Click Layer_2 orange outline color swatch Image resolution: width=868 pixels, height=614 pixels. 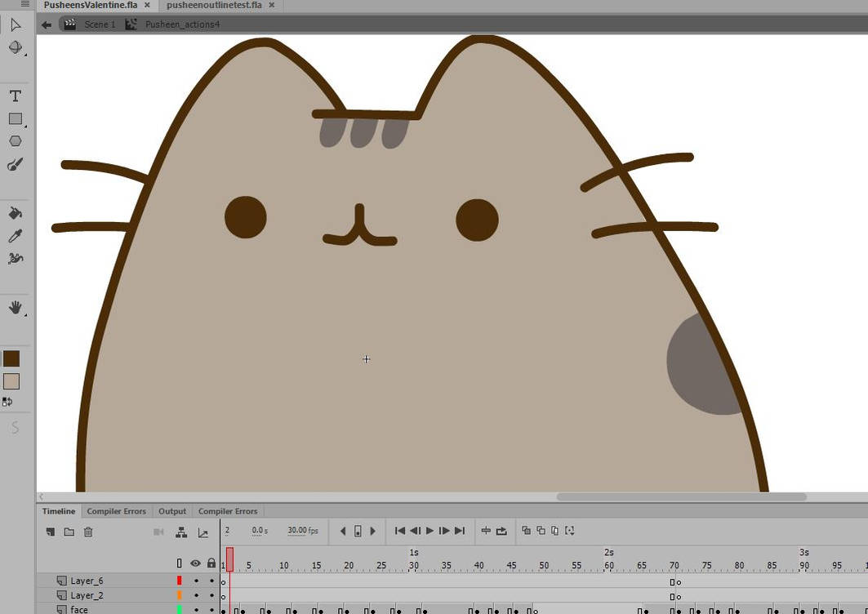[x=180, y=595]
